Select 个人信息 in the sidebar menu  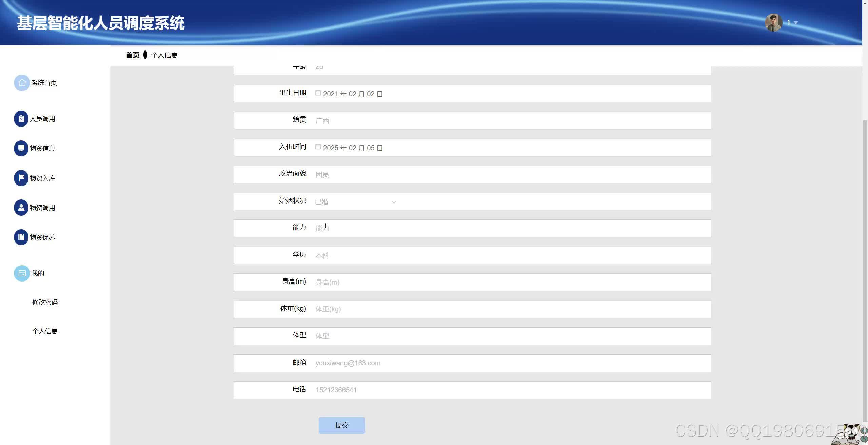pos(45,331)
